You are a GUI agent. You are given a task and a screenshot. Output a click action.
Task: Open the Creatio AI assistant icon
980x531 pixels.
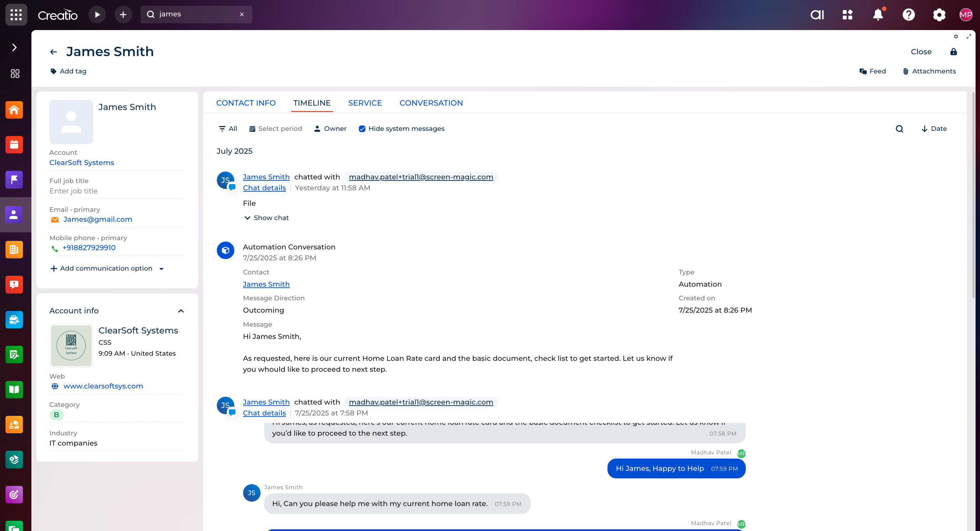pos(817,15)
